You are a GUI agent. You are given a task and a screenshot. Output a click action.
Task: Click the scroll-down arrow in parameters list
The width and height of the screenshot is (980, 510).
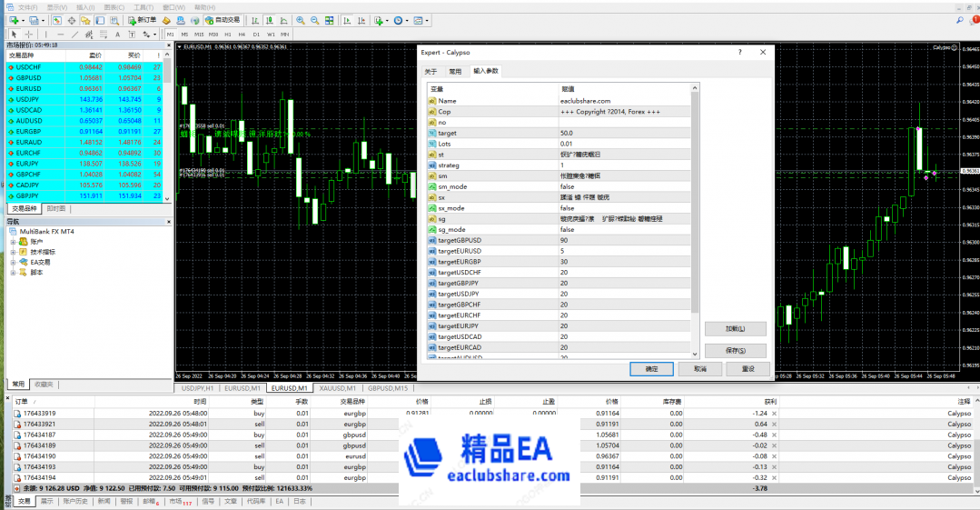[x=695, y=355]
